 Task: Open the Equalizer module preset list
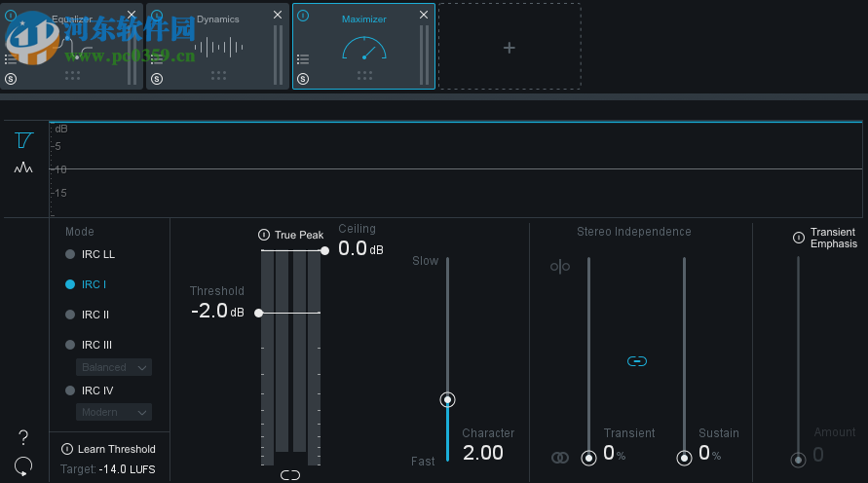pyautogui.click(x=11, y=59)
